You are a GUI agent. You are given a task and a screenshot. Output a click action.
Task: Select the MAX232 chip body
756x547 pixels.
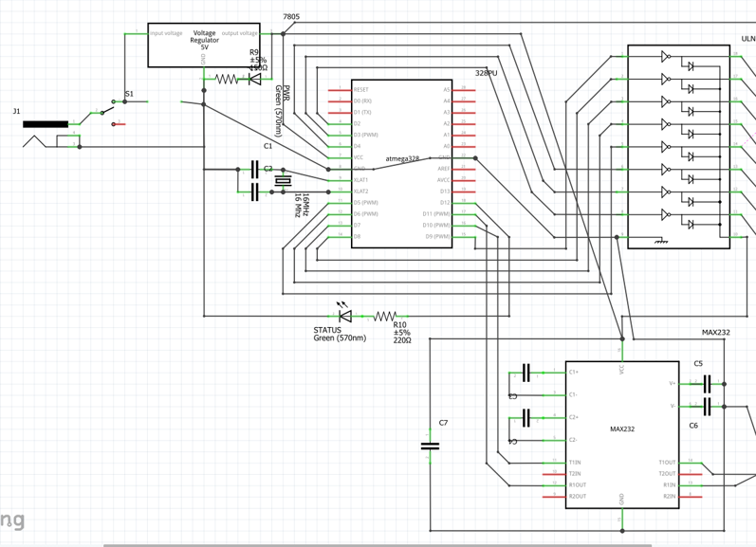(622, 435)
